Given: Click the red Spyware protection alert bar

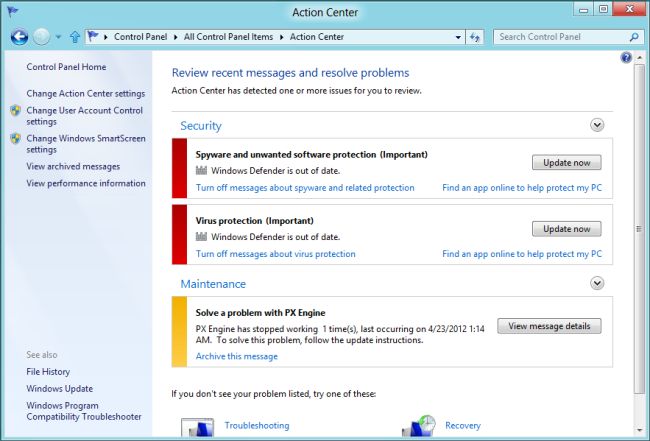Looking at the screenshot, I should [179, 168].
